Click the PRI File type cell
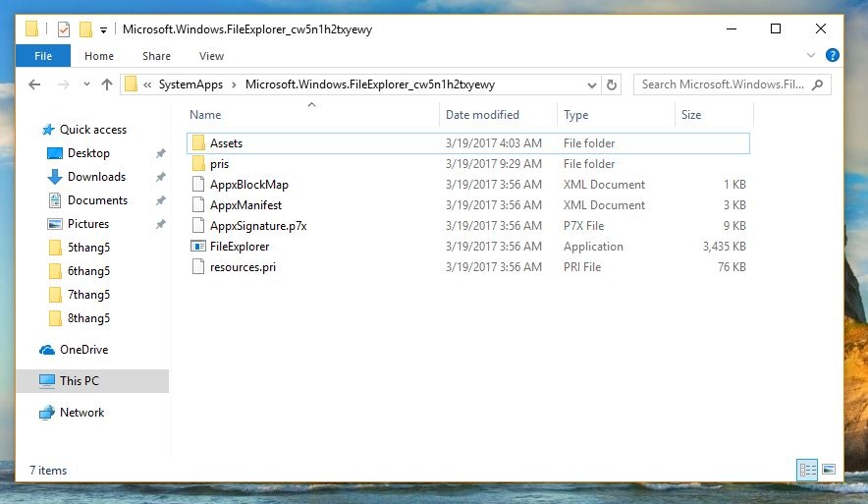 tap(582, 266)
